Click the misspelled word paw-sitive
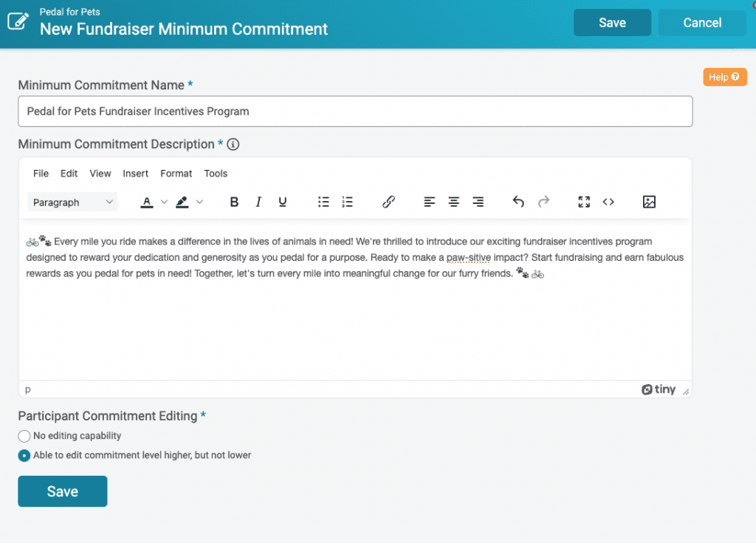The image size is (756, 543). pyautogui.click(x=468, y=257)
